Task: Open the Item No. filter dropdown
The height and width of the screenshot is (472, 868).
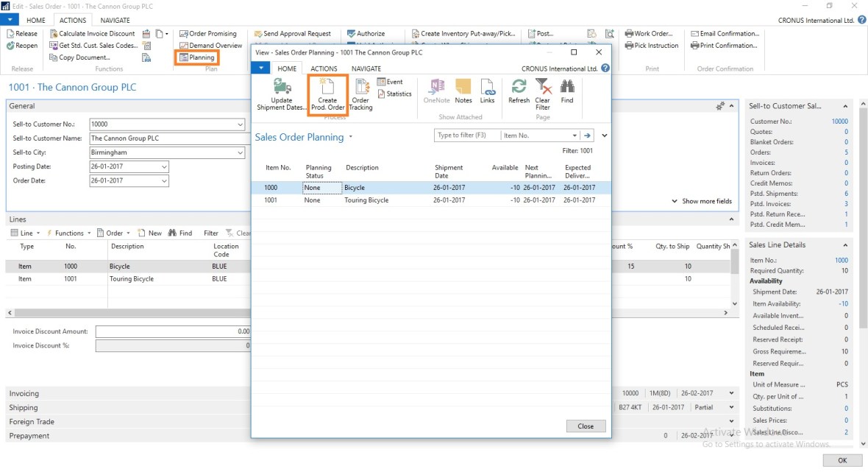Action: tap(574, 135)
